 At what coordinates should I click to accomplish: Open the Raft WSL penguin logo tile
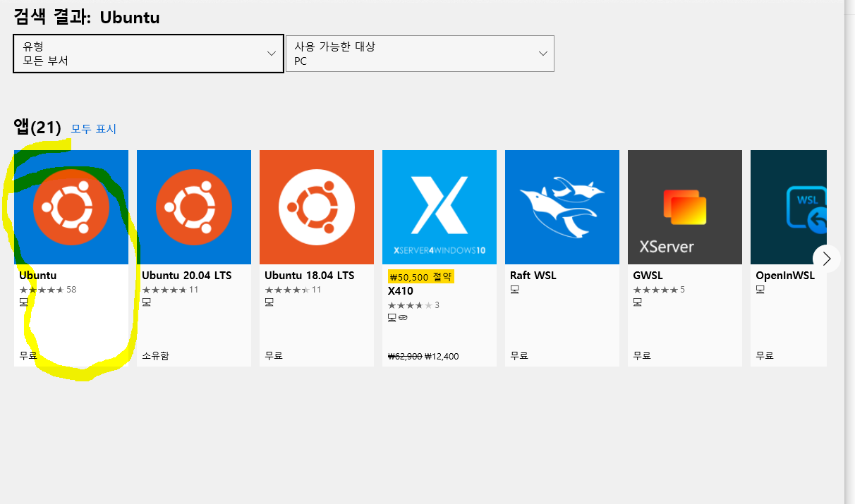[x=562, y=207]
